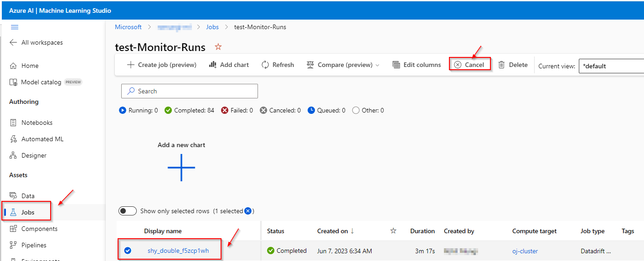Screen dimensions: 644x261
Task: Favorite the test-Monitor-Runs experiment star
Action: [218, 47]
